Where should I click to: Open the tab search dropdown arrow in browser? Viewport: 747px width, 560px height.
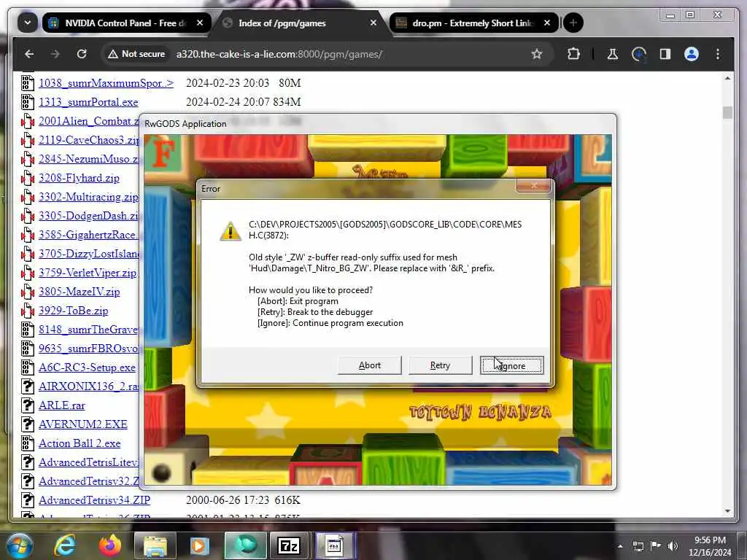(28, 23)
